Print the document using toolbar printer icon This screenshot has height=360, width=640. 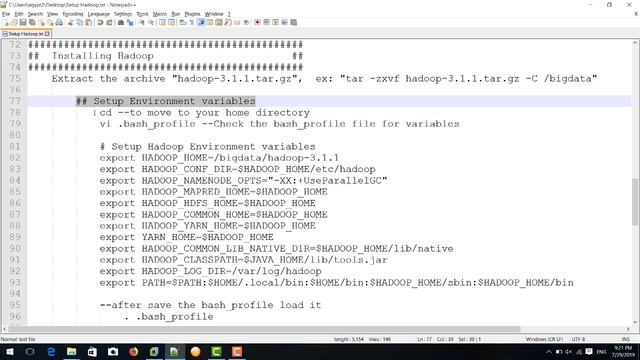(x=59, y=22)
